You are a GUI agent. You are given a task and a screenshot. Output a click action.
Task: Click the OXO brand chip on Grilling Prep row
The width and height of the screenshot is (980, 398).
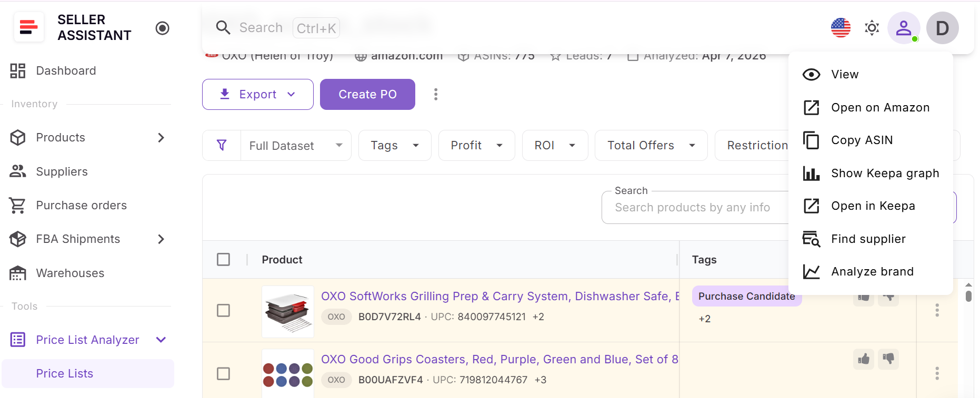click(x=336, y=317)
